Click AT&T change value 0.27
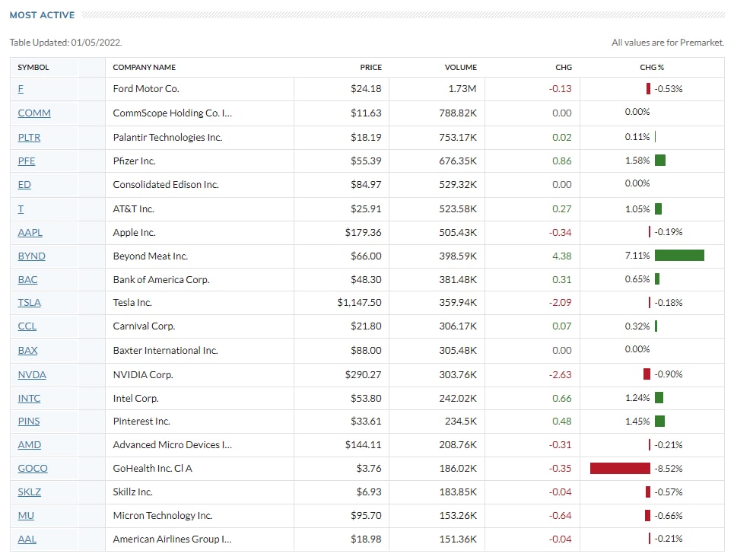This screenshot has height=560, width=734. 562,209
